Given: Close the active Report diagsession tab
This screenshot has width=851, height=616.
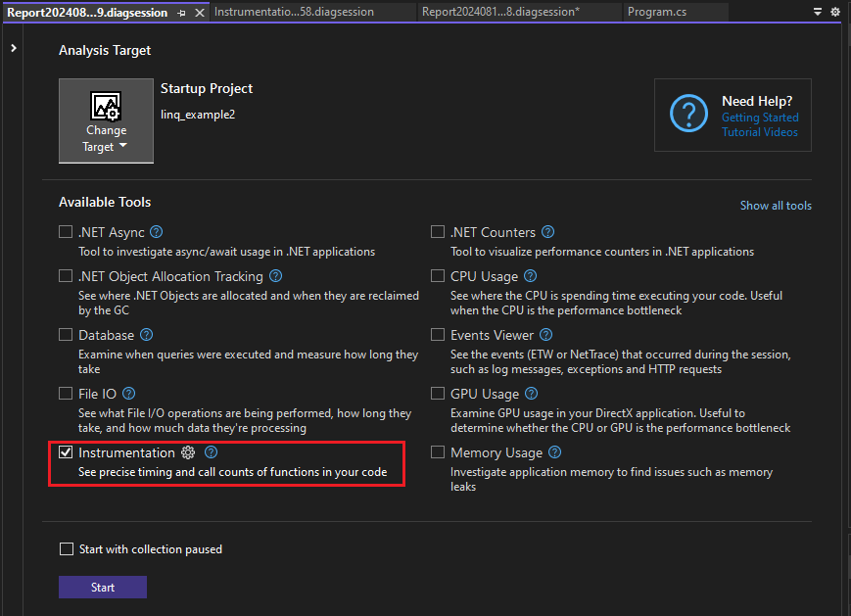Looking at the screenshot, I should point(200,14).
